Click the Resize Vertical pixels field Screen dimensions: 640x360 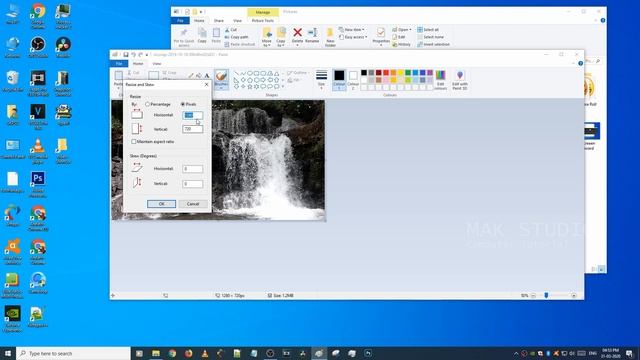(x=192, y=129)
